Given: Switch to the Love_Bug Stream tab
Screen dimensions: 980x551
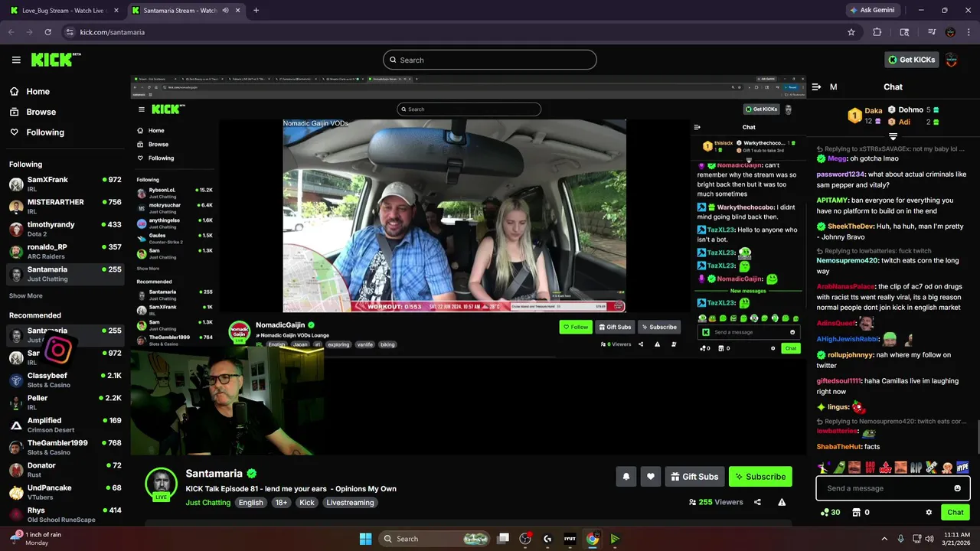Looking at the screenshot, I should tap(64, 11).
